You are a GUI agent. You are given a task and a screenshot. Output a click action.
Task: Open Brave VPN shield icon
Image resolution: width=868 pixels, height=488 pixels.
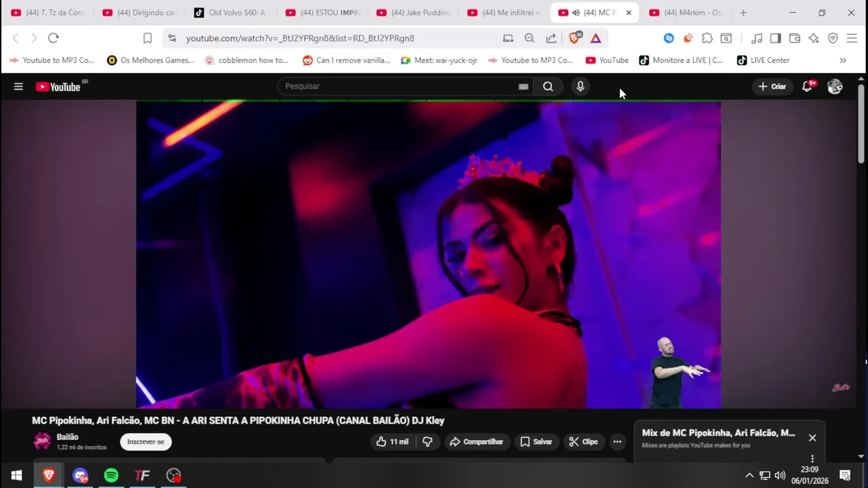tap(833, 39)
